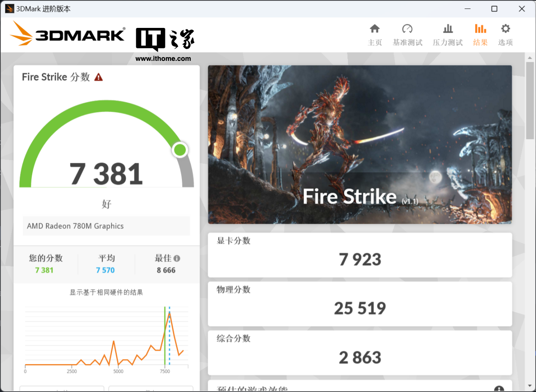Click the info icon in estimated game performance panel

point(499,389)
